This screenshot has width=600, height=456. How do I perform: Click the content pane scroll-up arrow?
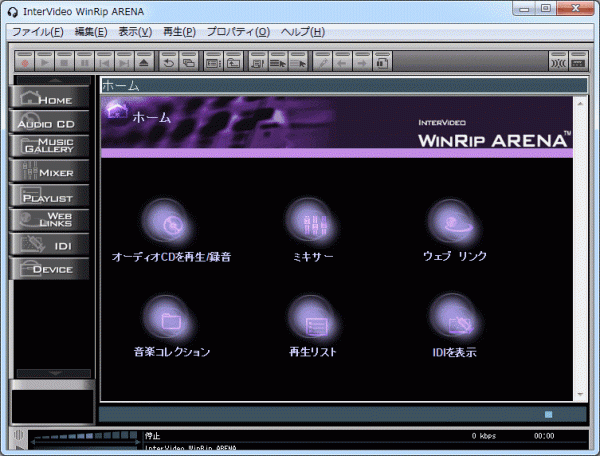[580, 103]
